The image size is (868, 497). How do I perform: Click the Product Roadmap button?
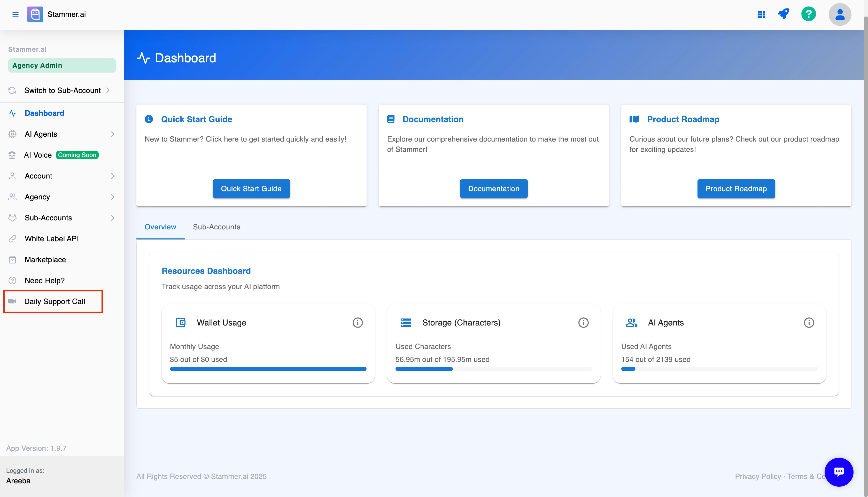pos(736,188)
